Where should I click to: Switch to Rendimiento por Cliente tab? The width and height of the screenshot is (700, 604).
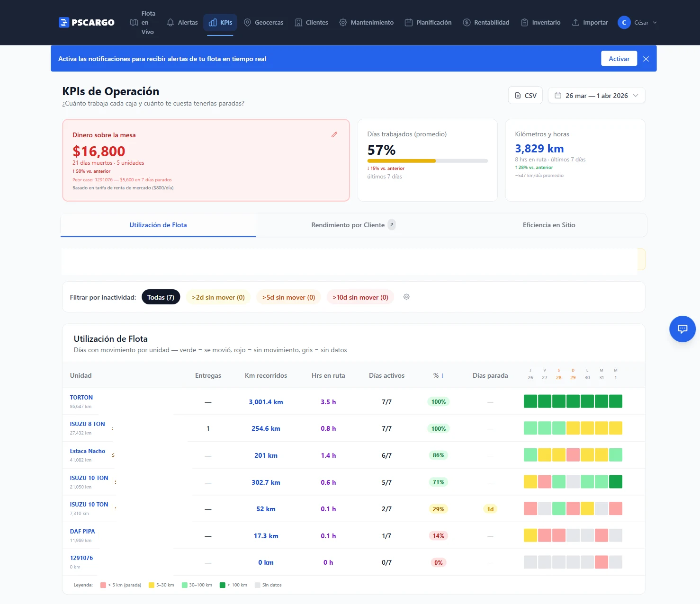click(348, 225)
